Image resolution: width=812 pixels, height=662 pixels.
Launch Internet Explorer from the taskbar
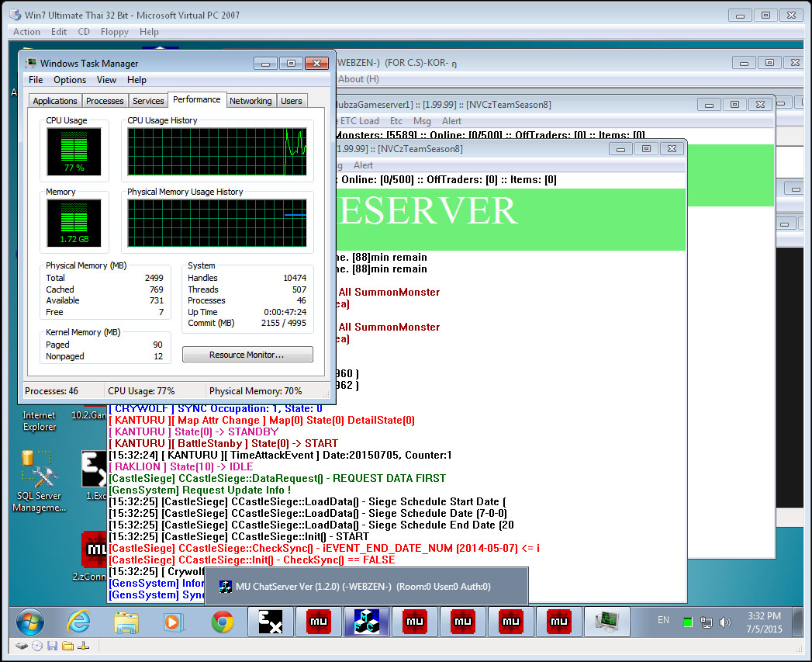click(x=78, y=622)
